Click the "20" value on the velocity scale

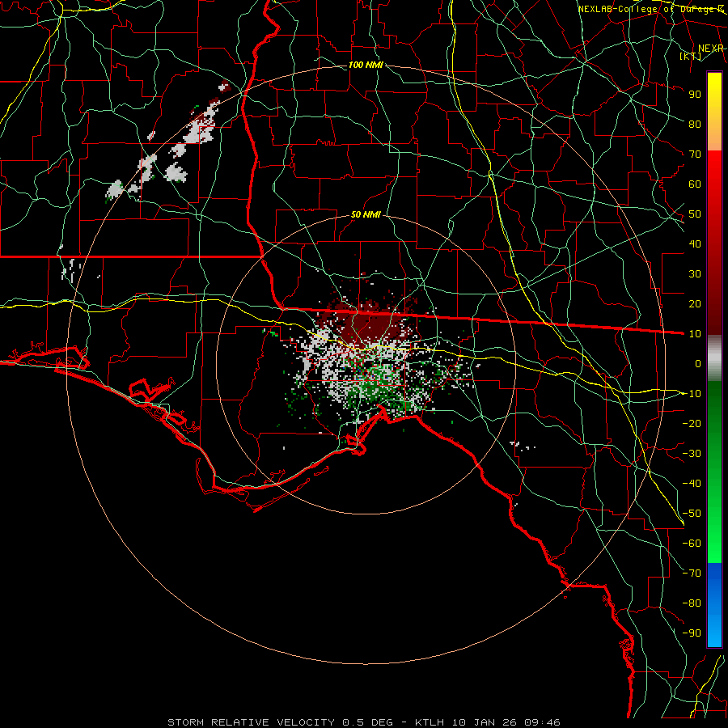(695, 303)
